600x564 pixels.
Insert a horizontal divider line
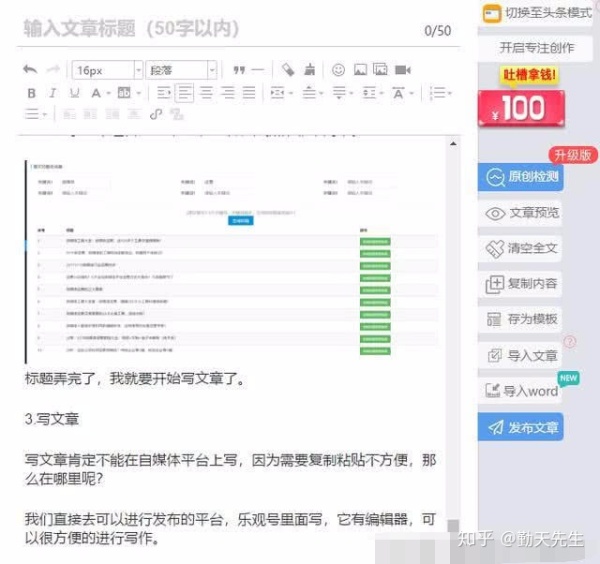[x=258, y=70]
